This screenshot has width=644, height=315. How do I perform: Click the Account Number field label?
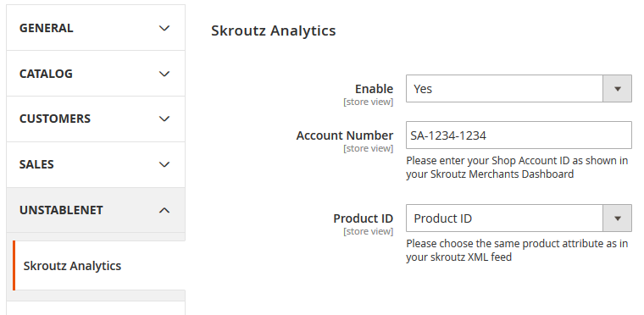(345, 135)
